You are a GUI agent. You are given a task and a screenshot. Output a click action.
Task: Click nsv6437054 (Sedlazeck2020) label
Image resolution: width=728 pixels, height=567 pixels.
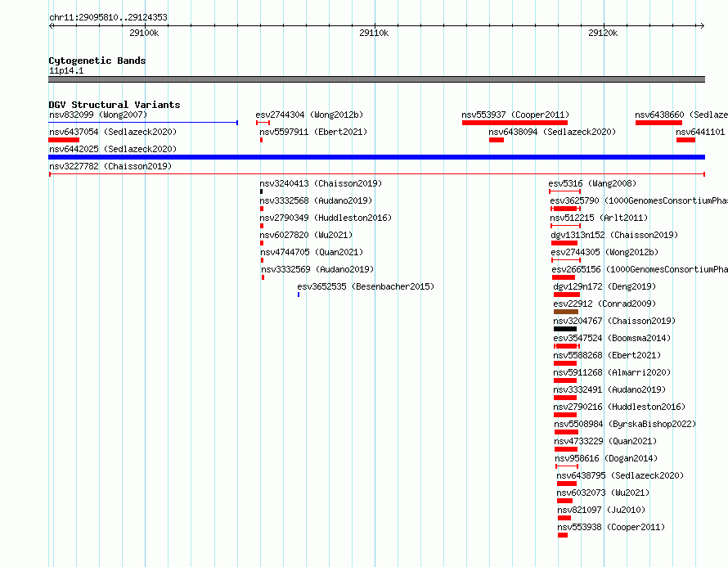click(113, 132)
